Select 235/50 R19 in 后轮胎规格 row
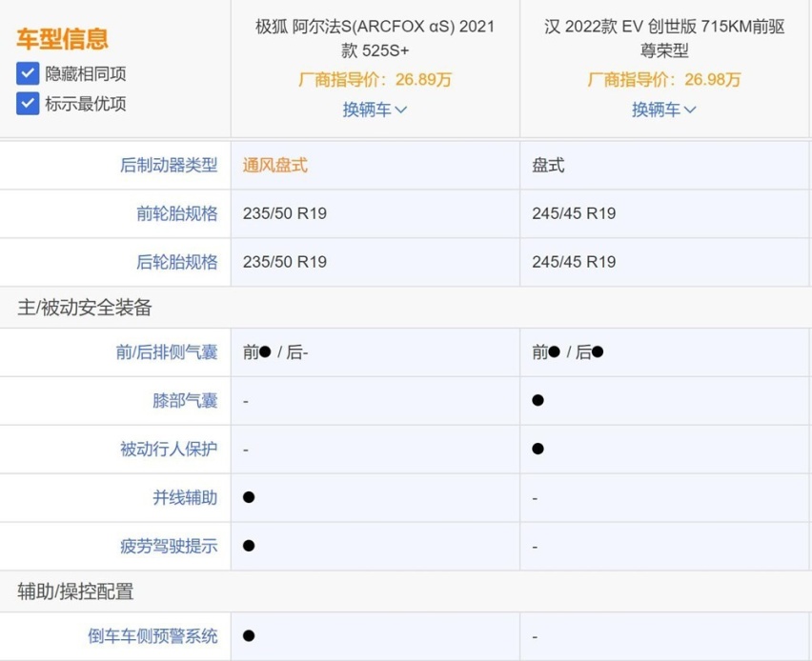The height and width of the screenshot is (661, 812). click(285, 262)
